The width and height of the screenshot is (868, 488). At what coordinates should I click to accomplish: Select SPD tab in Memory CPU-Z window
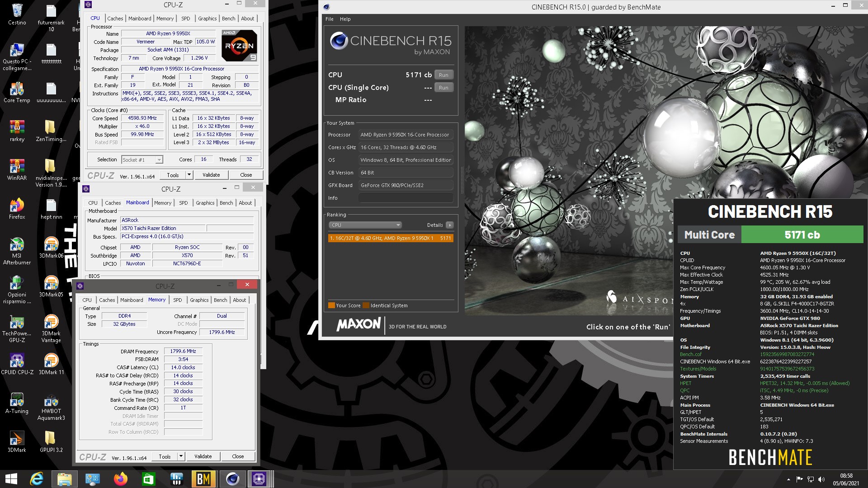click(178, 300)
